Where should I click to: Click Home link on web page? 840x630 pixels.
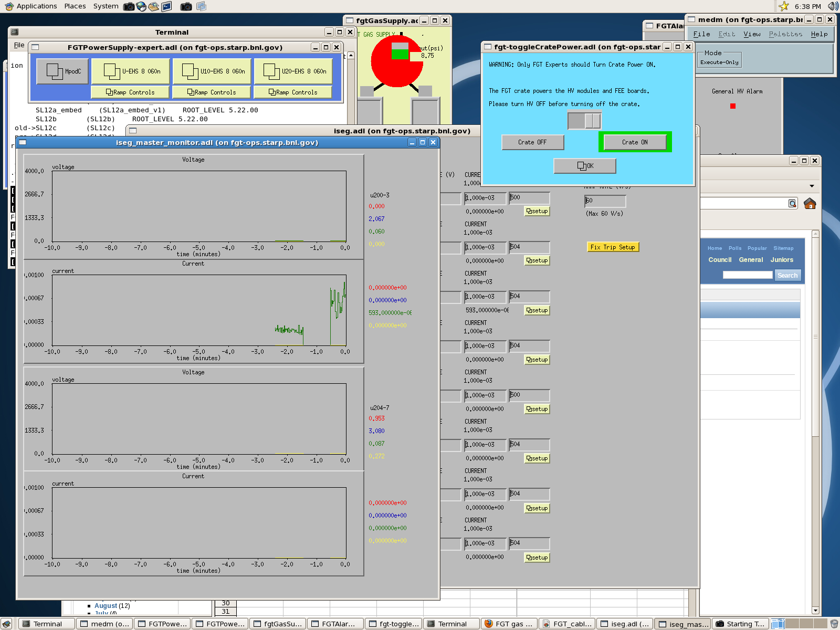coord(715,248)
